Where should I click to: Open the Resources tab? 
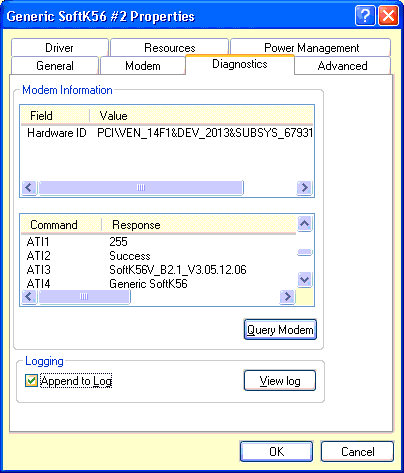(x=169, y=48)
